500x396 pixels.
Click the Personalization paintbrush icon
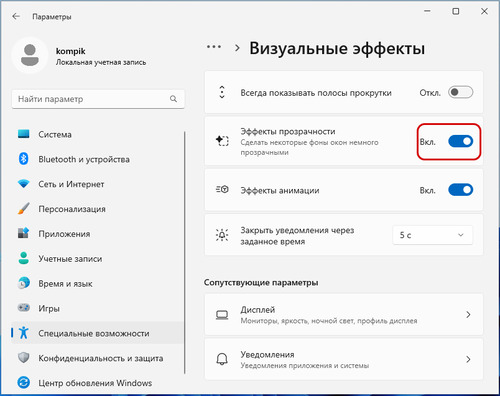[x=24, y=209]
